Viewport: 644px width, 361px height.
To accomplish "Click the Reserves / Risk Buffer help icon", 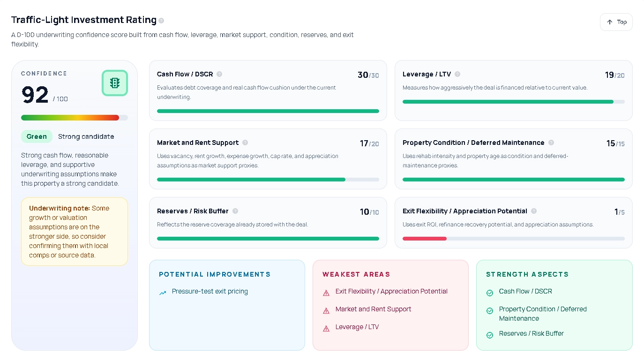I will (234, 211).
